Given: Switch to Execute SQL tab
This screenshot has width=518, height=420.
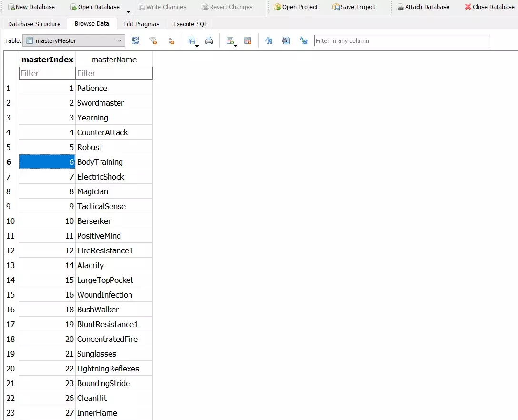Looking at the screenshot, I should [190, 24].
